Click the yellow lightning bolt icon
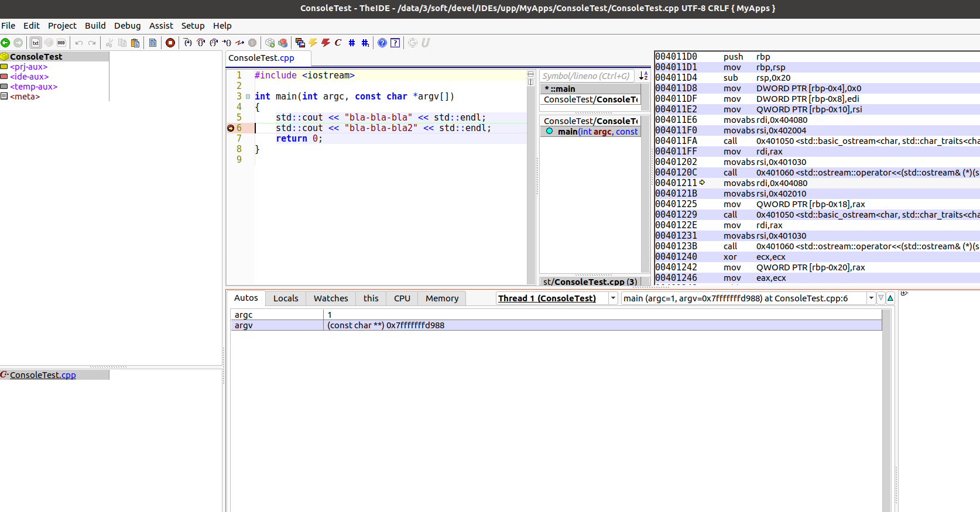The image size is (980, 512). (313, 43)
